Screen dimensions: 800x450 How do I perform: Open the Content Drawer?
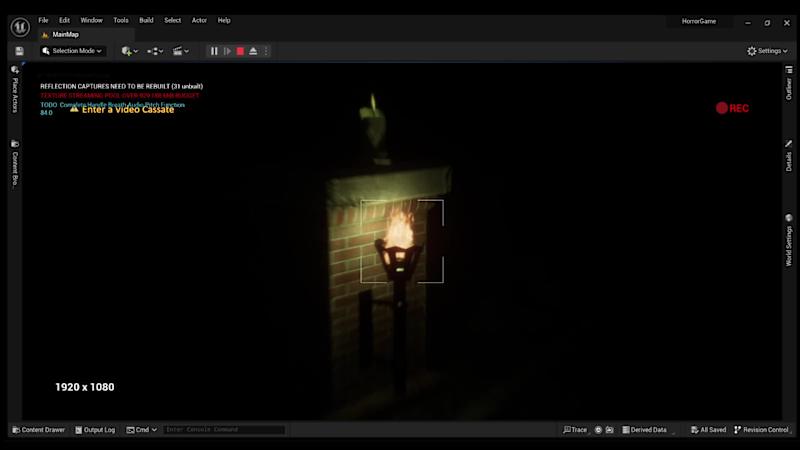(39, 430)
